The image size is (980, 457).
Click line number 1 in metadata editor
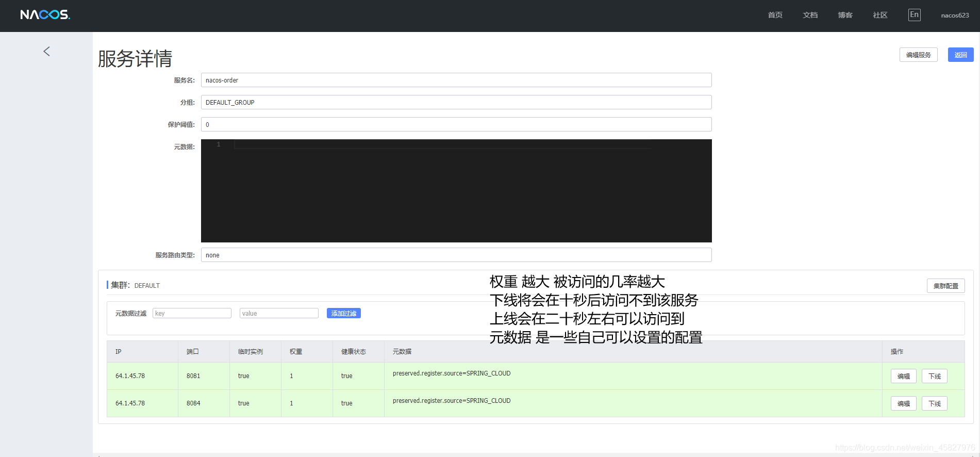coord(219,144)
